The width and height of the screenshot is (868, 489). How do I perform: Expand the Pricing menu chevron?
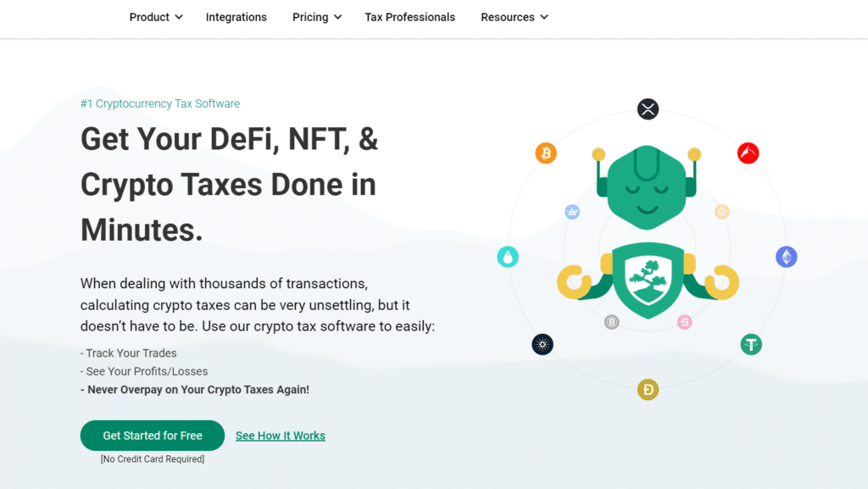[337, 17]
